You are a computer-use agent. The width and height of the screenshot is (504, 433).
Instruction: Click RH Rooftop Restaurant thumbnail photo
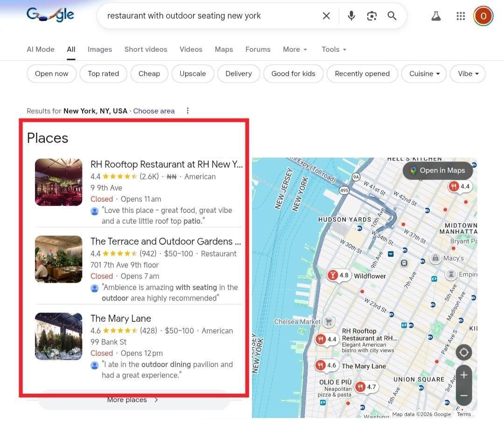(x=58, y=182)
